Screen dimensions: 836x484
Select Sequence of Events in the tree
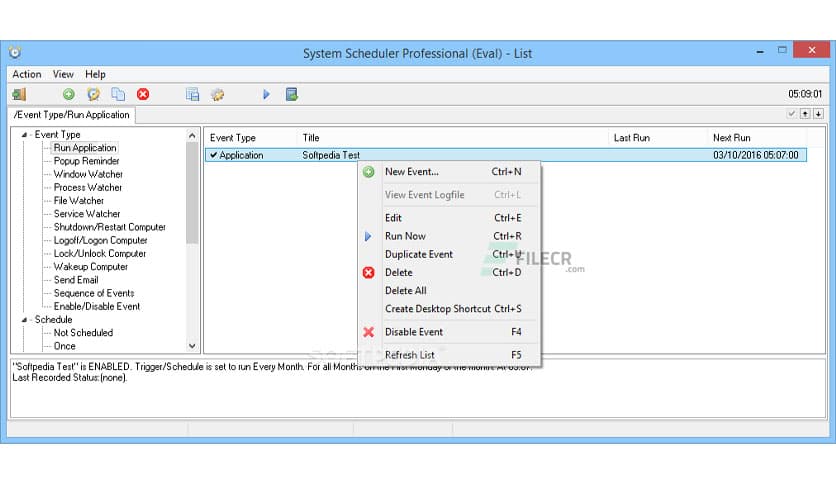click(94, 293)
